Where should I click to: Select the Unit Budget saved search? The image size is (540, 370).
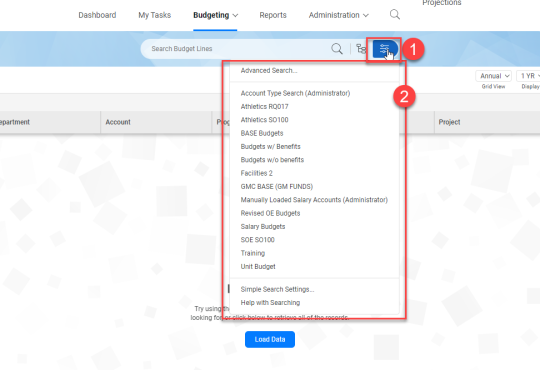pos(258,266)
